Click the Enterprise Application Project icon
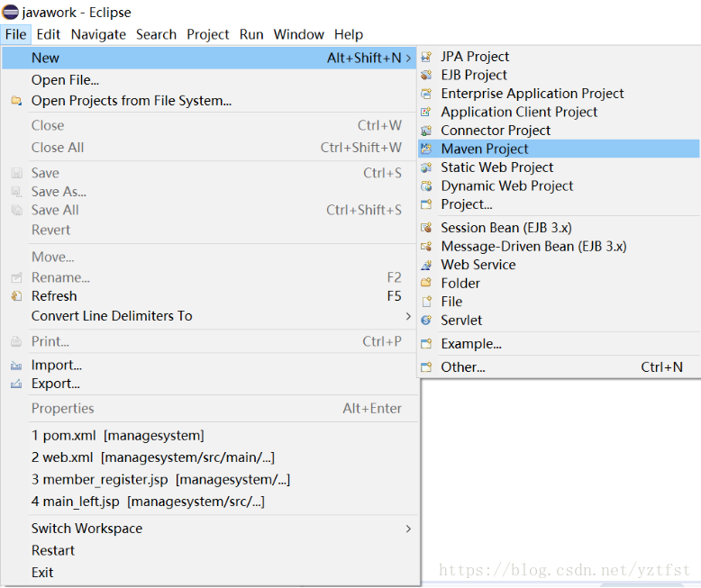 (x=426, y=94)
